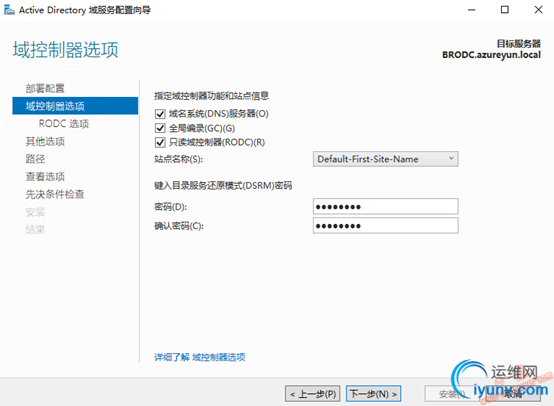The height and width of the screenshot is (406, 554).
Task: Open the RODC 选项 step
Action: click(x=64, y=124)
